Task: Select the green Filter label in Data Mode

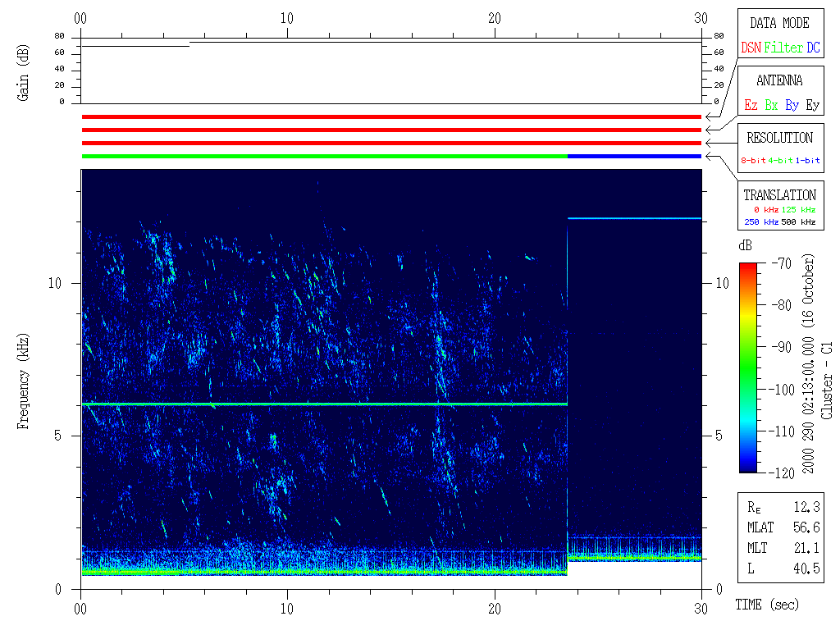Action: 783,48
